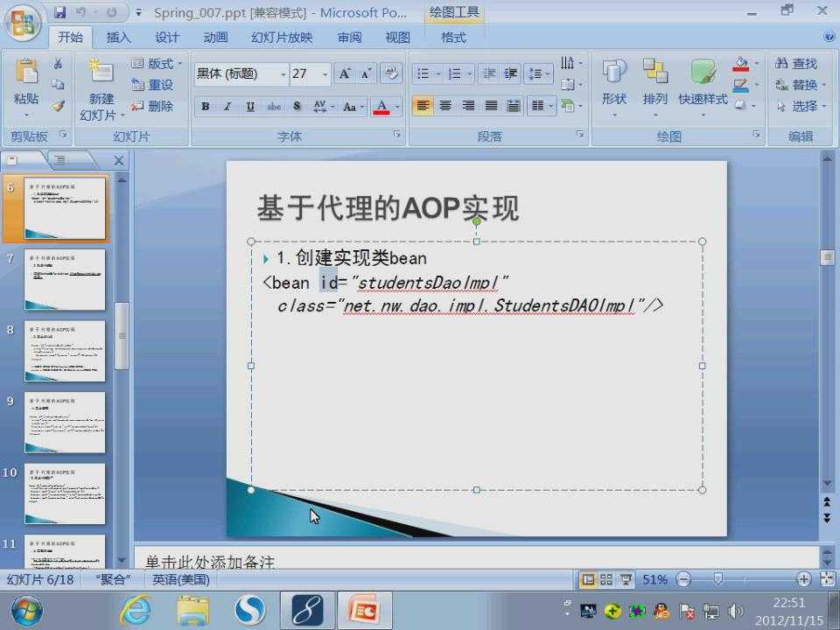The image size is (840, 630).
Task: Open numbering list dropdown arrow
Action: click(x=470, y=73)
